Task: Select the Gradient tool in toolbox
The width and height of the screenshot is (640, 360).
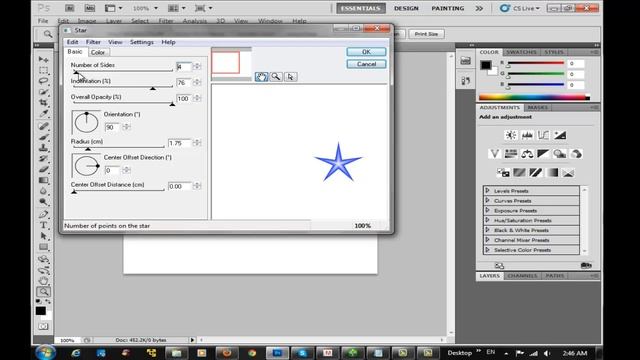Action: click(x=43, y=180)
